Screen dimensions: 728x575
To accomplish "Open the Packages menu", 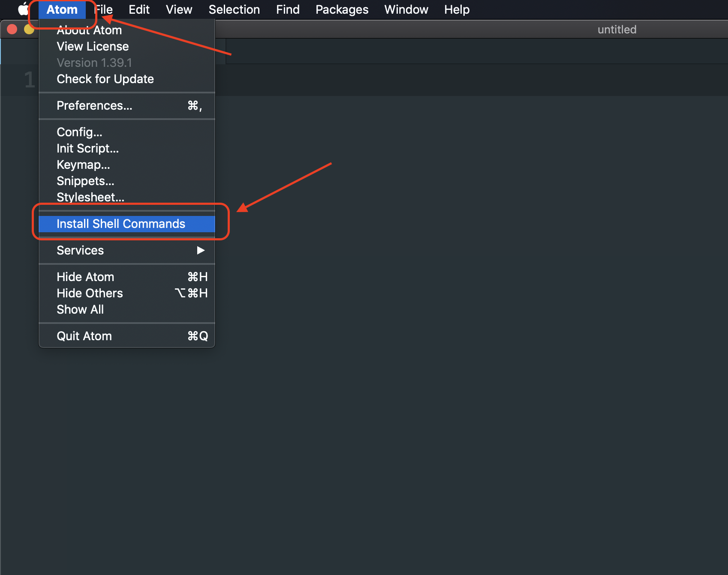I will click(342, 9).
